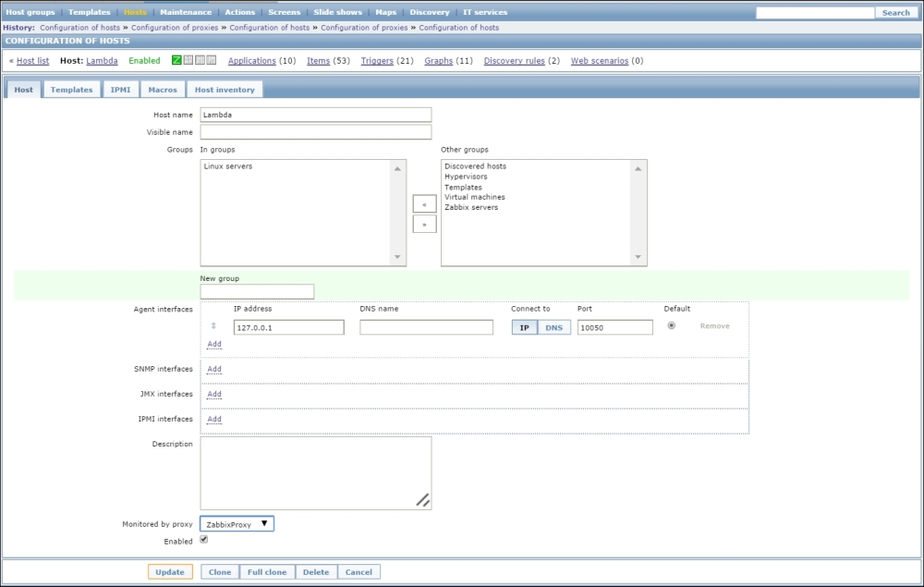Screen dimensions: 924x587
Task: Move selected group to Other groups
Action: pos(424,225)
